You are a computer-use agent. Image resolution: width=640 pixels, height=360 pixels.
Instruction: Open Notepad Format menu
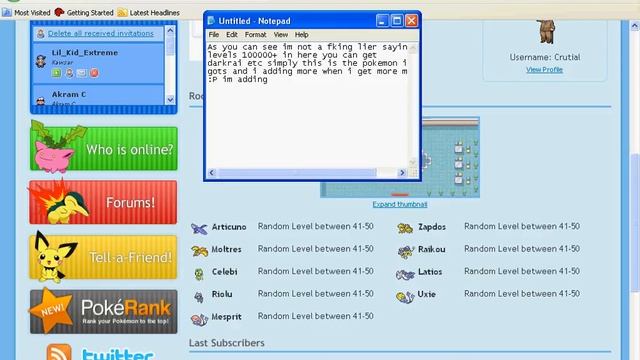pyautogui.click(x=256, y=35)
